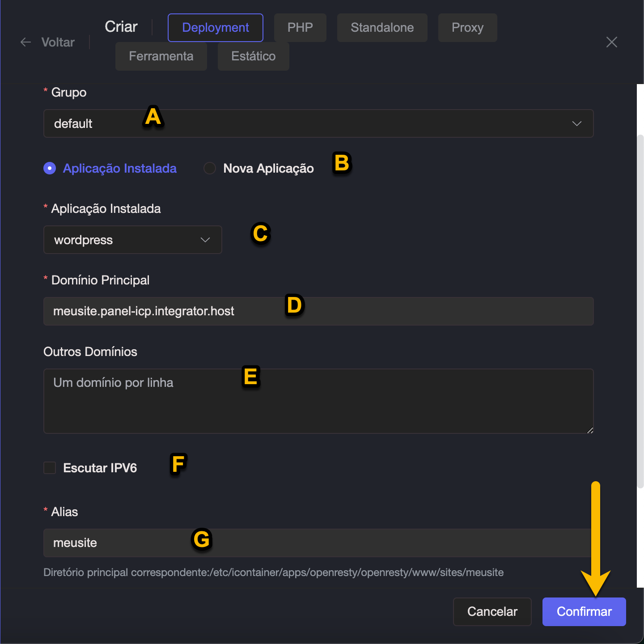Enable the Escutar IPV6 checkbox
The height and width of the screenshot is (644, 644).
[x=50, y=468]
